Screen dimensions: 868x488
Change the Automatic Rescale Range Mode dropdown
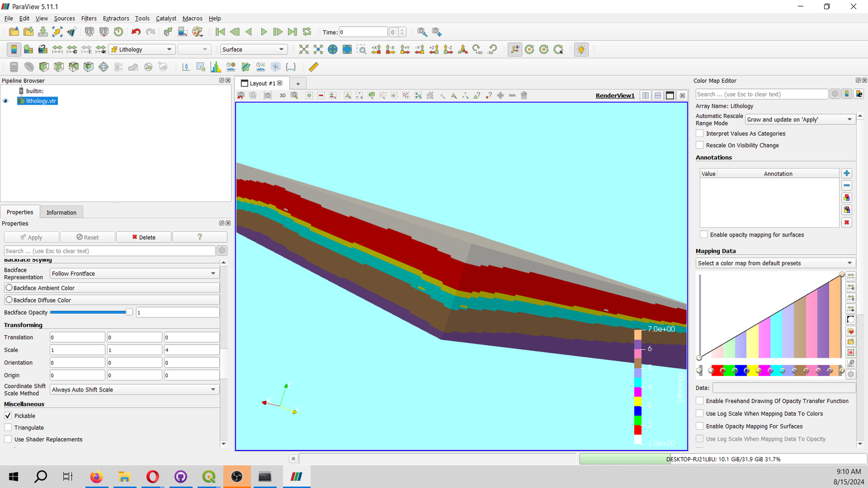pos(799,119)
